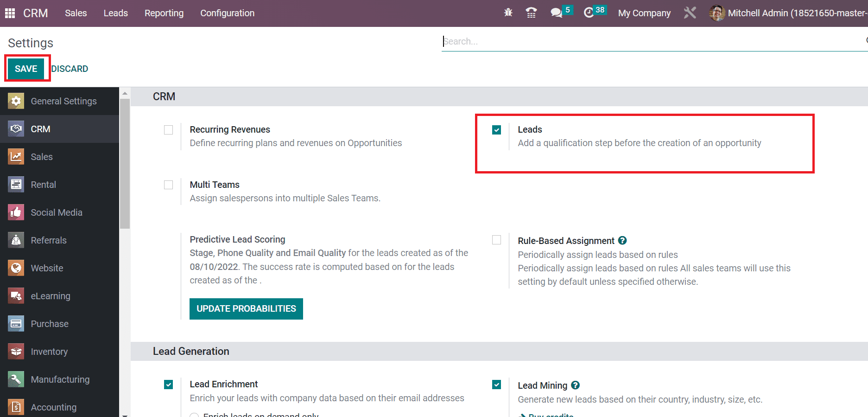Viewport: 868px width, 417px height.
Task: Open Referrals settings section
Action: point(59,240)
